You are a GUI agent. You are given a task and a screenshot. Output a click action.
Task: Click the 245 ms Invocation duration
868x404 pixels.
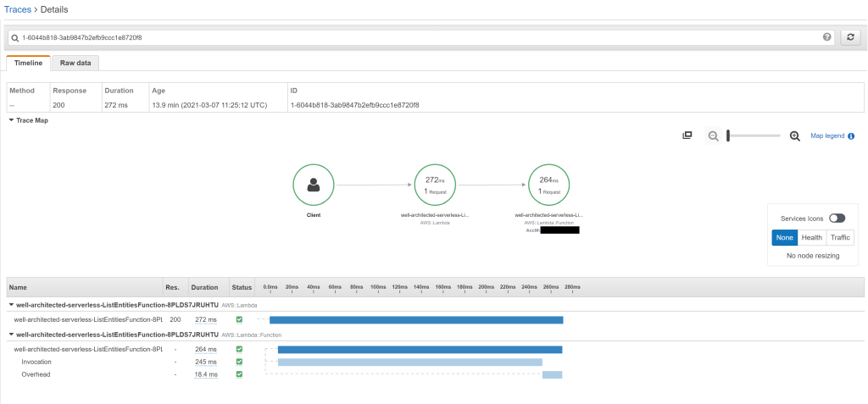pyautogui.click(x=206, y=362)
